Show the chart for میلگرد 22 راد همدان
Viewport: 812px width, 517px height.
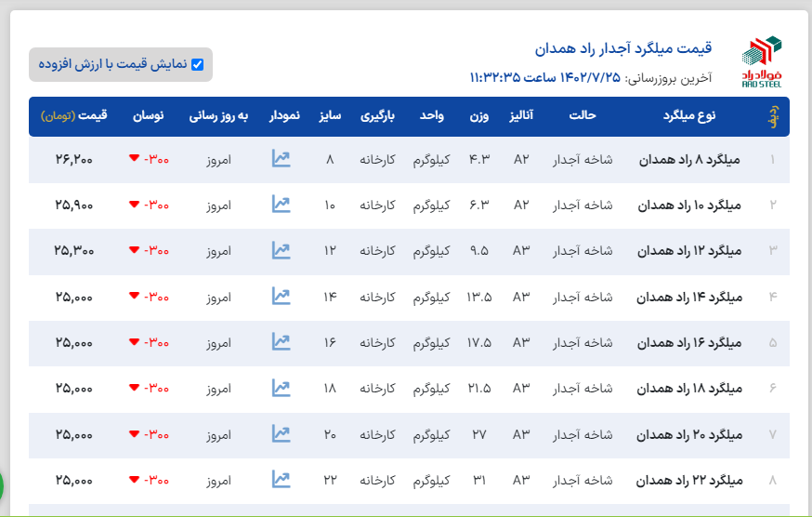281,480
